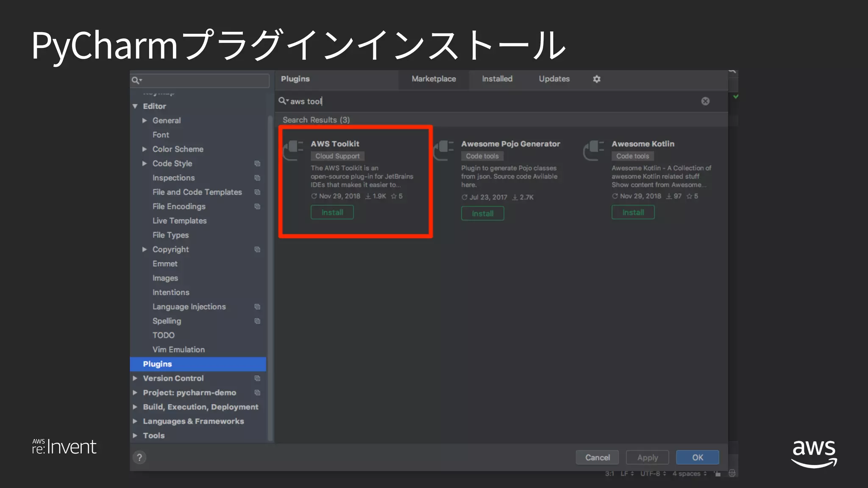Click the copy icon beside Code Style

point(257,164)
